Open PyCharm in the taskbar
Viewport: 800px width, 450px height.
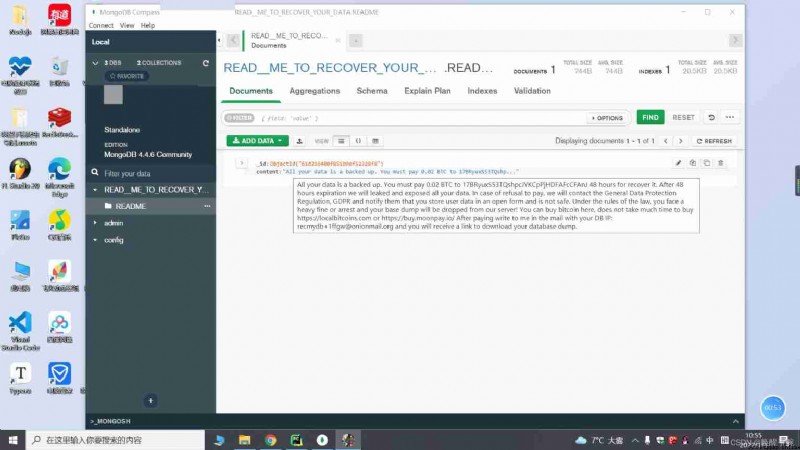tap(296, 440)
